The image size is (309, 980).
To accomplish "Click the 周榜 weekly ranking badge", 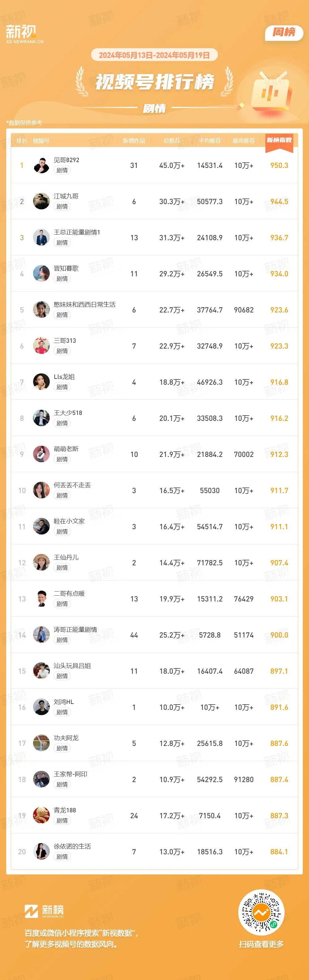I will click(284, 32).
